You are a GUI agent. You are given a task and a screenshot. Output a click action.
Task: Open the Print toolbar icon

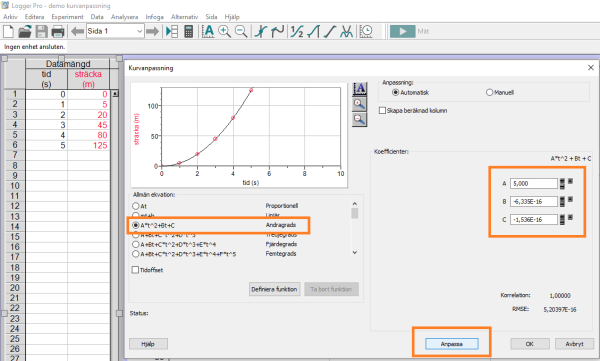(x=58, y=31)
